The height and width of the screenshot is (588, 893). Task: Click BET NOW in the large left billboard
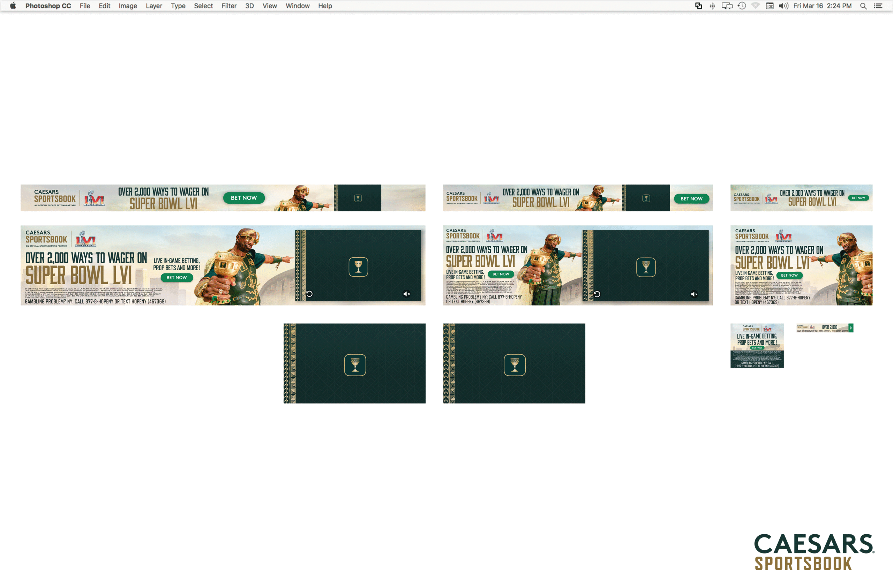(x=177, y=277)
